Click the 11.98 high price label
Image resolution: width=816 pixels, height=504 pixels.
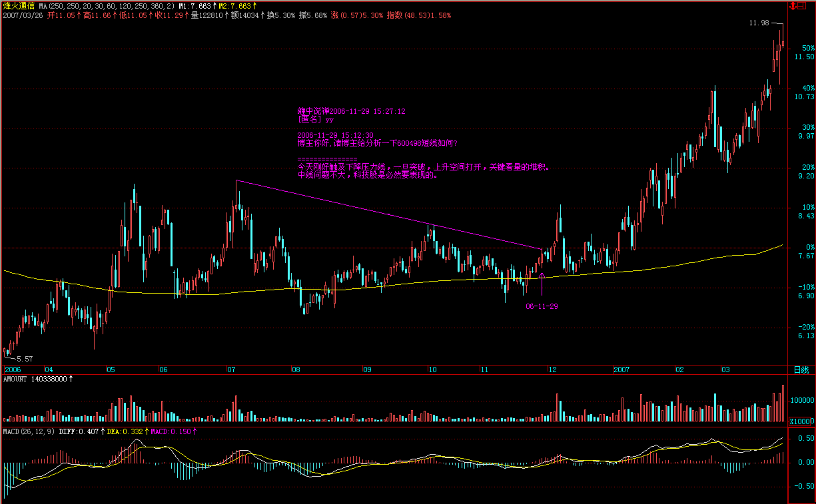pyautogui.click(x=759, y=23)
